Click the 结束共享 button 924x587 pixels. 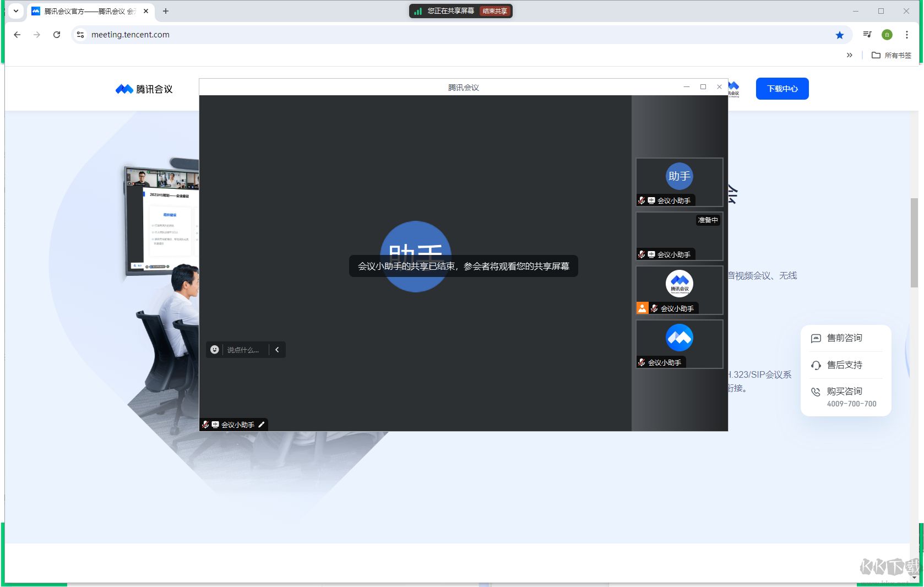494,11
